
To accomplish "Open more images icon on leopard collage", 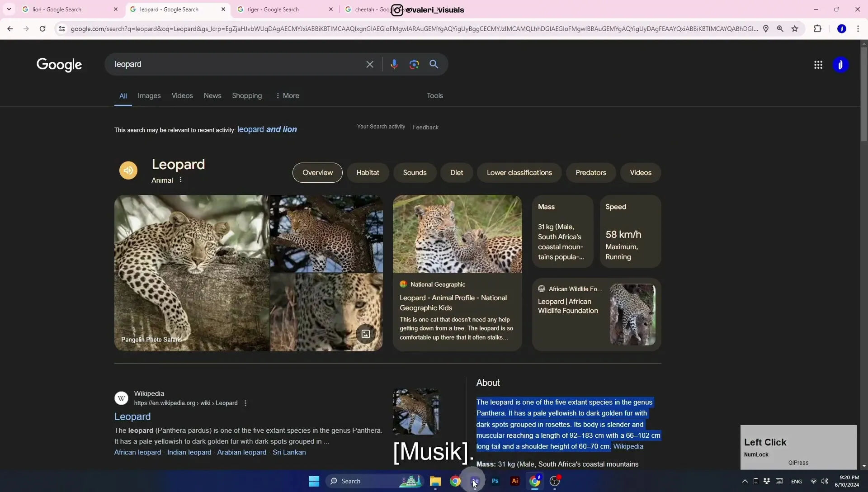I will 366,334.
